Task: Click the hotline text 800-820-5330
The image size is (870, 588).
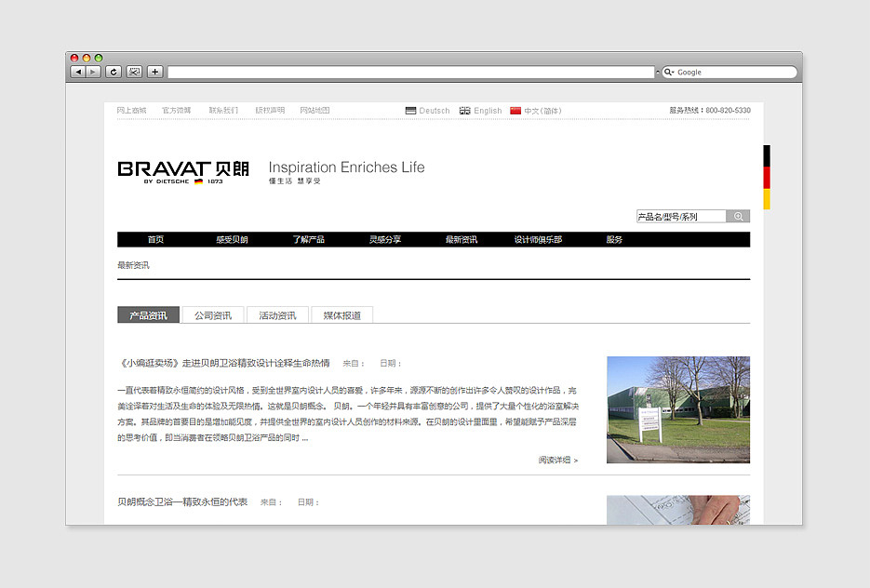Action: (x=728, y=111)
